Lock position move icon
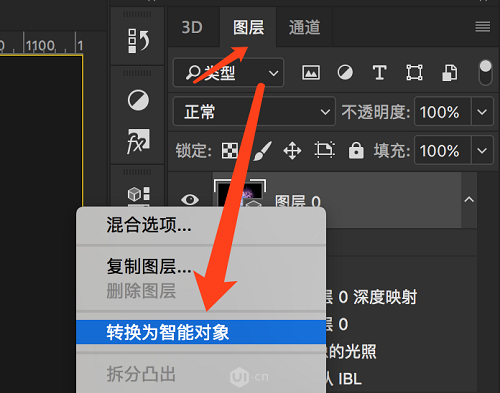This screenshot has height=393, width=500. 292,151
